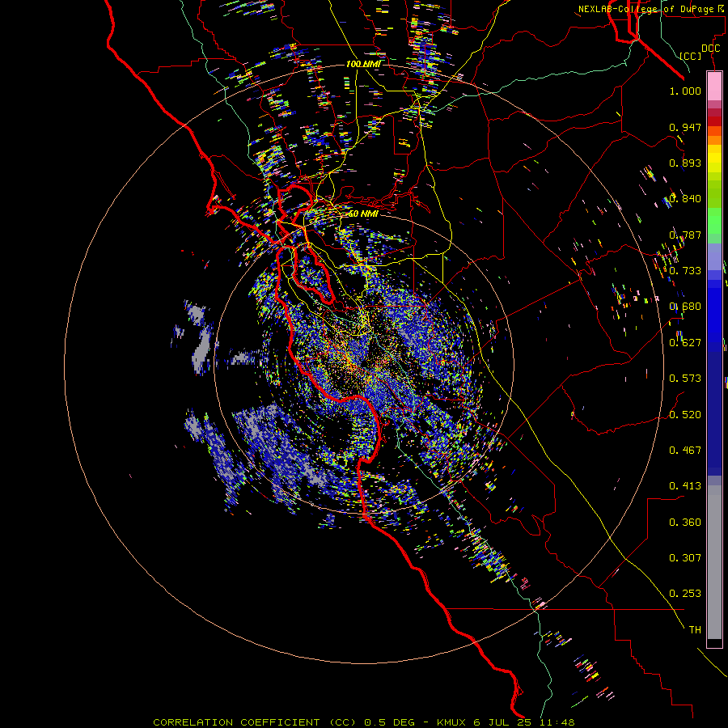Click the 0.520 scale value
The width and height of the screenshot is (728, 728).
click(x=685, y=415)
